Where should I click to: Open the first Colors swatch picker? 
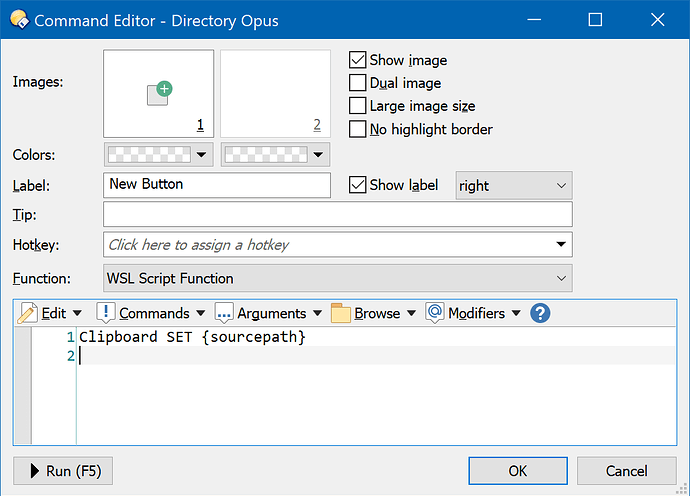(x=158, y=155)
